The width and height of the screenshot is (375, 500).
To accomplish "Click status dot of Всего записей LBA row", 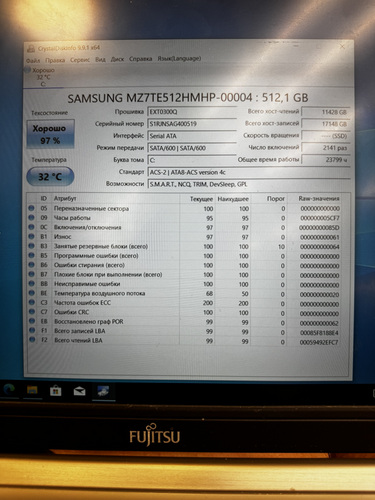I will 32,330.
